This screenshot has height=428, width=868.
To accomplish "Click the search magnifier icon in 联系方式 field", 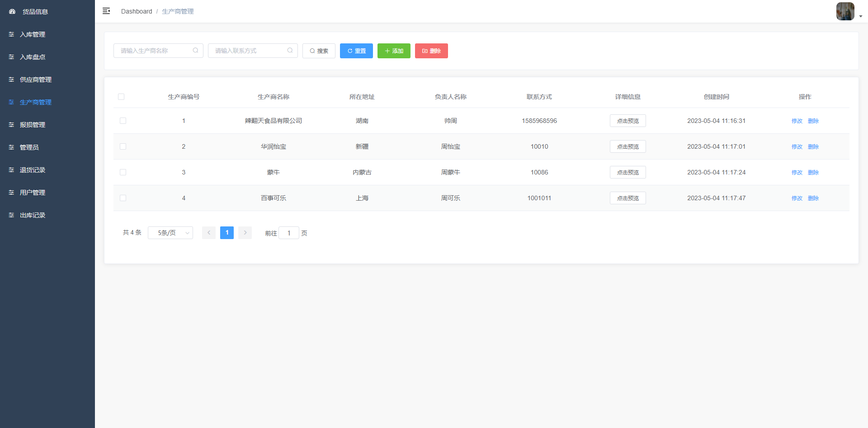I will coord(290,50).
